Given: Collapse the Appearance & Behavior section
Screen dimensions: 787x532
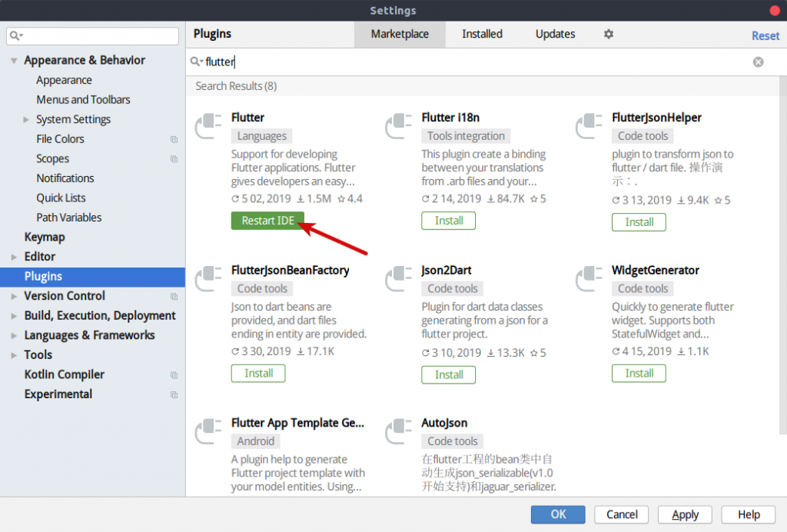Looking at the screenshot, I should point(13,60).
